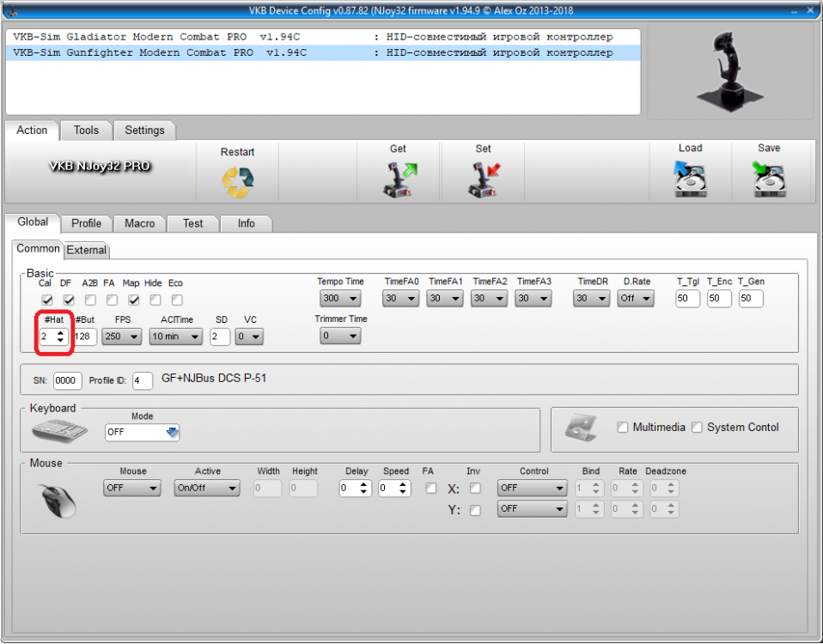Click the multimedia panel icon
The width and height of the screenshot is (823, 644).
point(581,428)
